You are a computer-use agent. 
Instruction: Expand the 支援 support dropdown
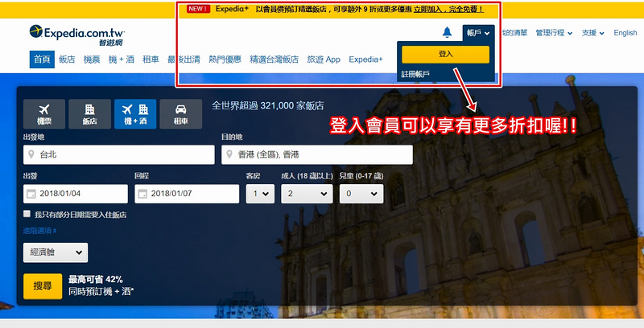click(x=593, y=33)
